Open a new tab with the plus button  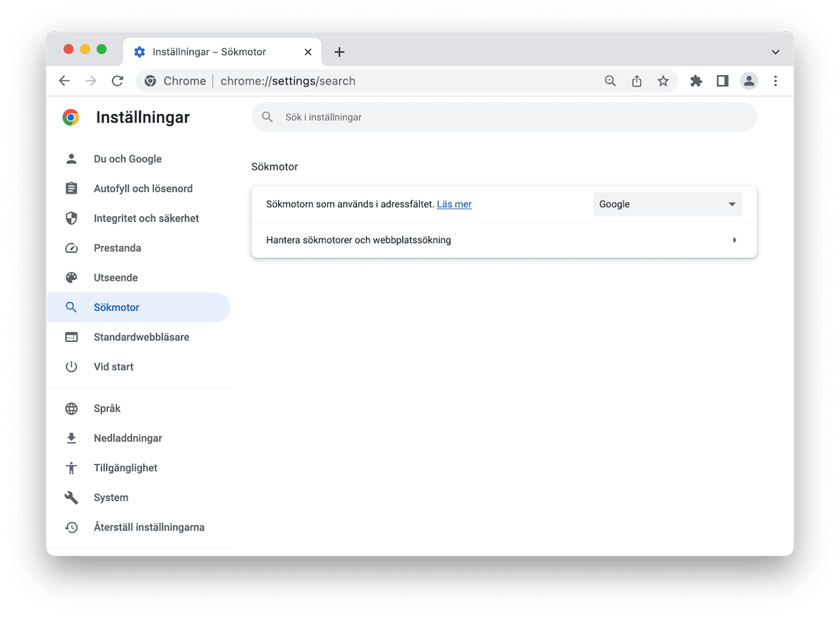pos(339,52)
